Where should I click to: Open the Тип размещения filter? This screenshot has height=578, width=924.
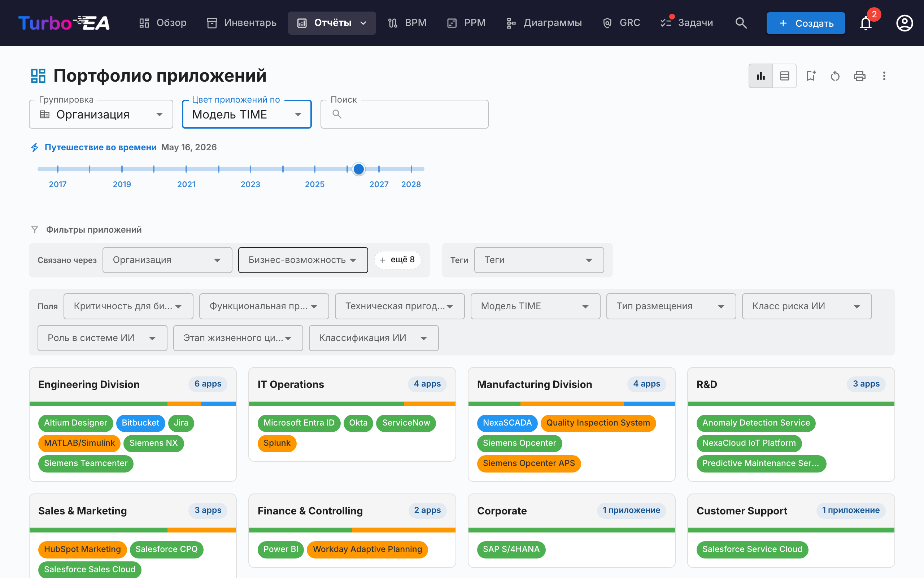pyautogui.click(x=671, y=306)
